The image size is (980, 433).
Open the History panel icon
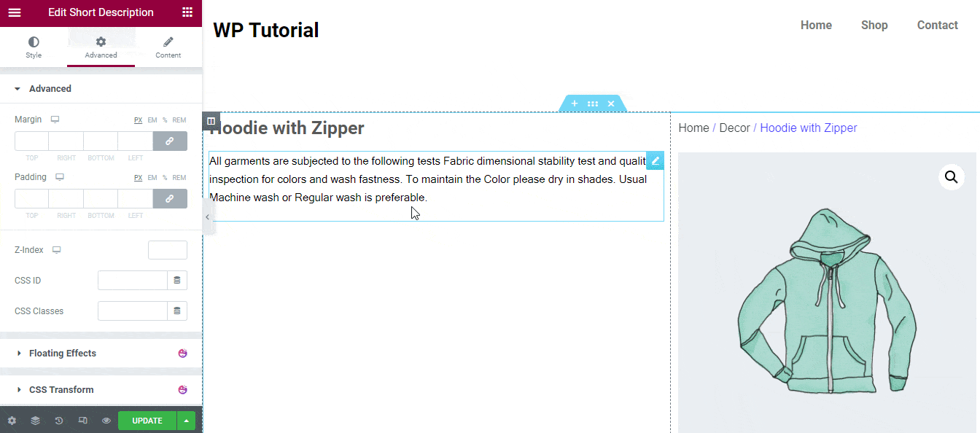point(59,421)
